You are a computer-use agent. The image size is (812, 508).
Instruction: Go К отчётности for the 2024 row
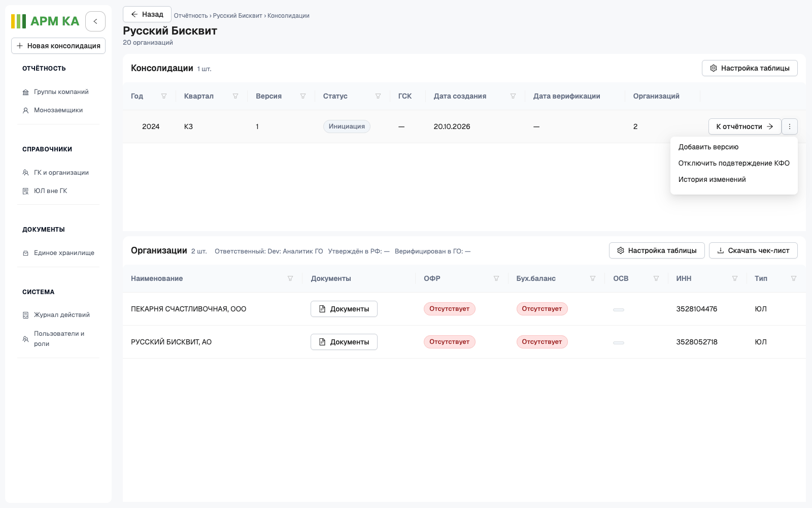click(745, 126)
